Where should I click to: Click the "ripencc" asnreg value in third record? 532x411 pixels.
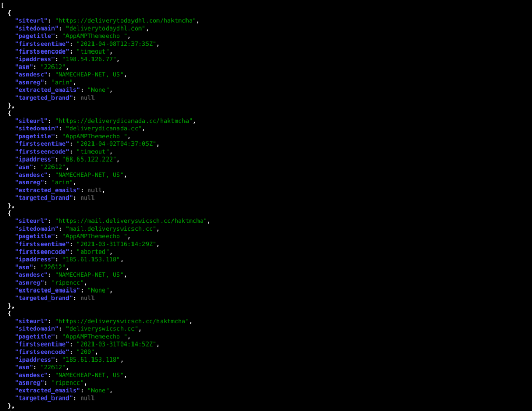[68, 283]
